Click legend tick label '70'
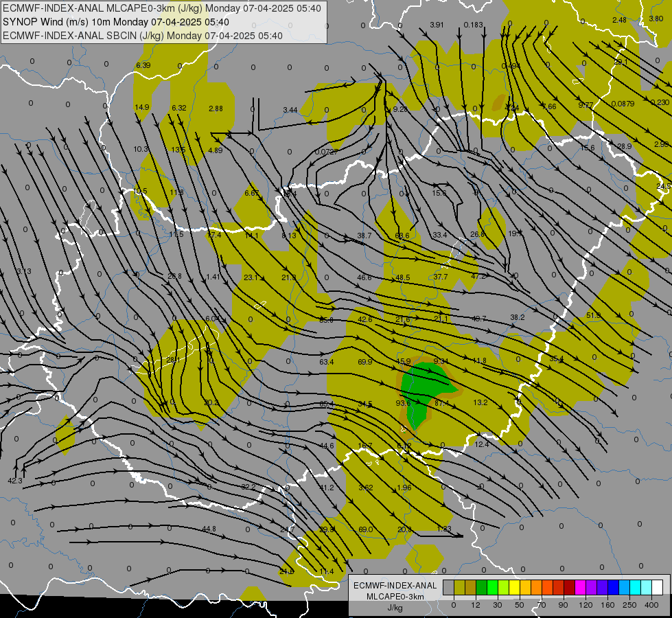 (x=542, y=605)
